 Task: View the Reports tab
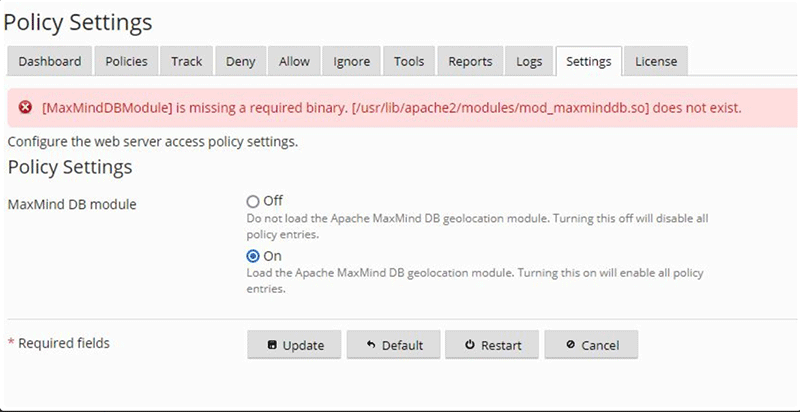(470, 61)
